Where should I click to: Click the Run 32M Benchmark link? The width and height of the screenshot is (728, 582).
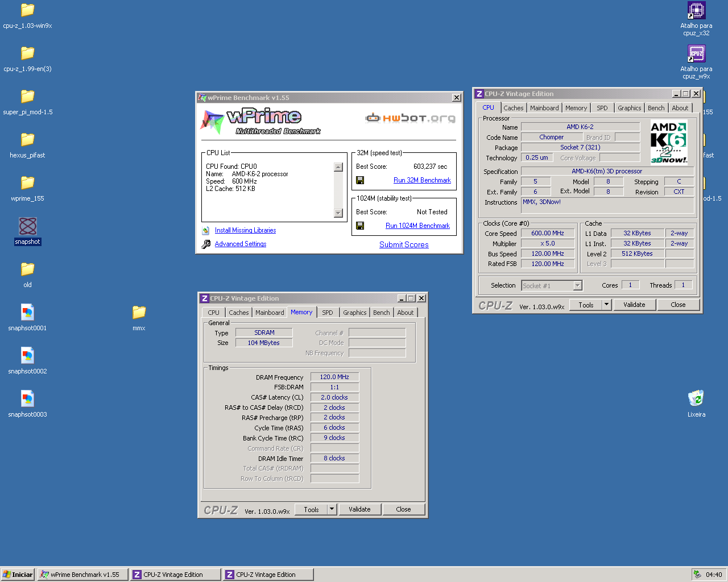pyautogui.click(x=422, y=180)
